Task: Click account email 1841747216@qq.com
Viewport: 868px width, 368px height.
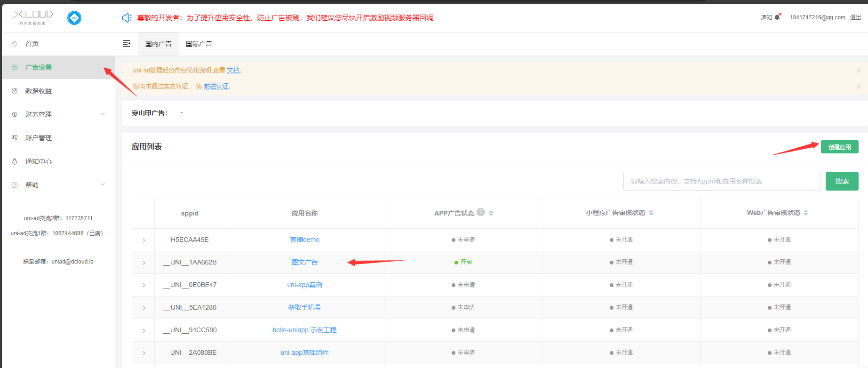Action: click(x=818, y=17)
